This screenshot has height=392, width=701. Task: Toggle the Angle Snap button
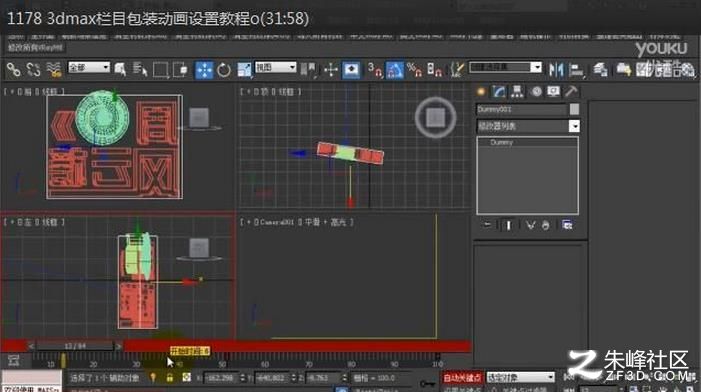(394, 70)
